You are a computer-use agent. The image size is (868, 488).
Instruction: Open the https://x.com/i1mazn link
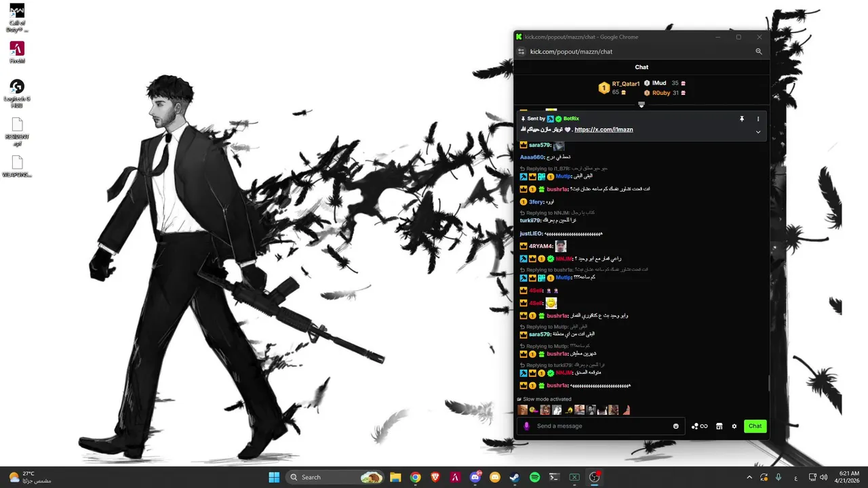[604, 129]
